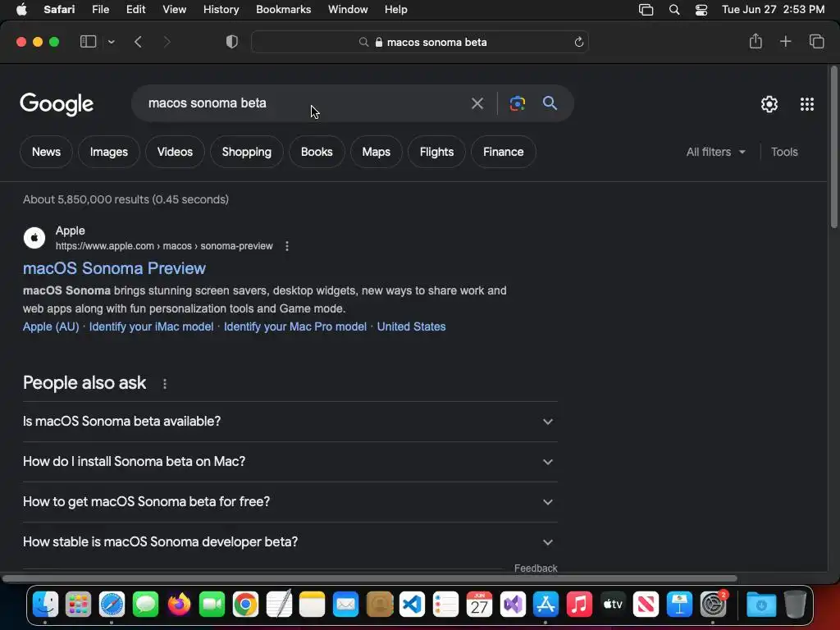This screenshot has height=630, width=840.
Task: Switch to the Books filter
Action: tap(317, 152)
